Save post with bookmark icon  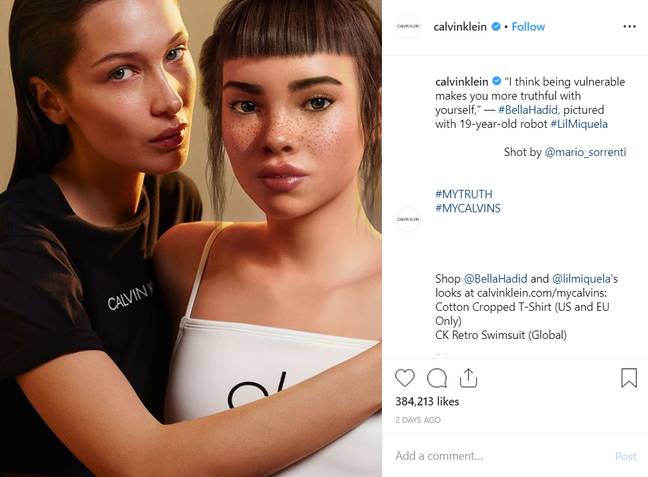pyautogui.click(x=629, y=378)
